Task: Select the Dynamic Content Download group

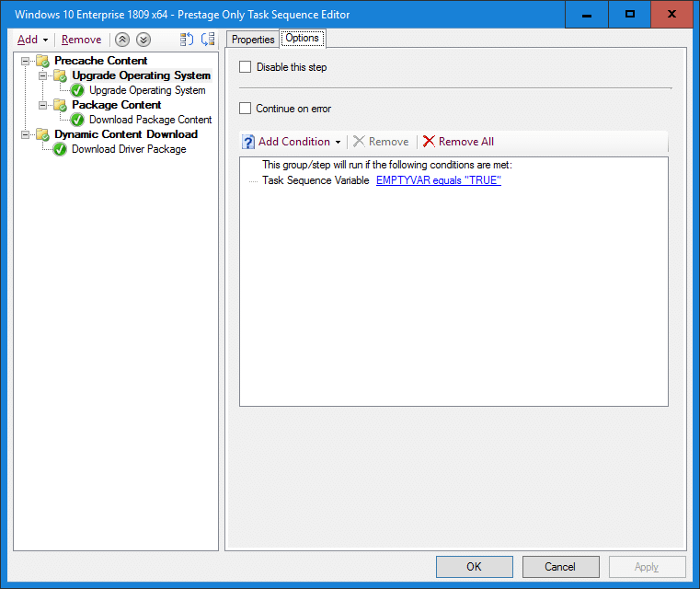Action: tap(126, 134)
